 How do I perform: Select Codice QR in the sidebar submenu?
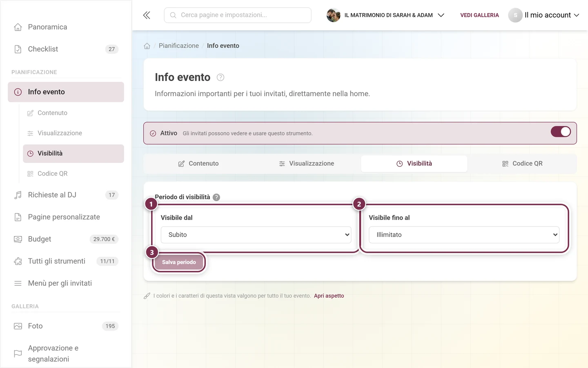point(73,173)
